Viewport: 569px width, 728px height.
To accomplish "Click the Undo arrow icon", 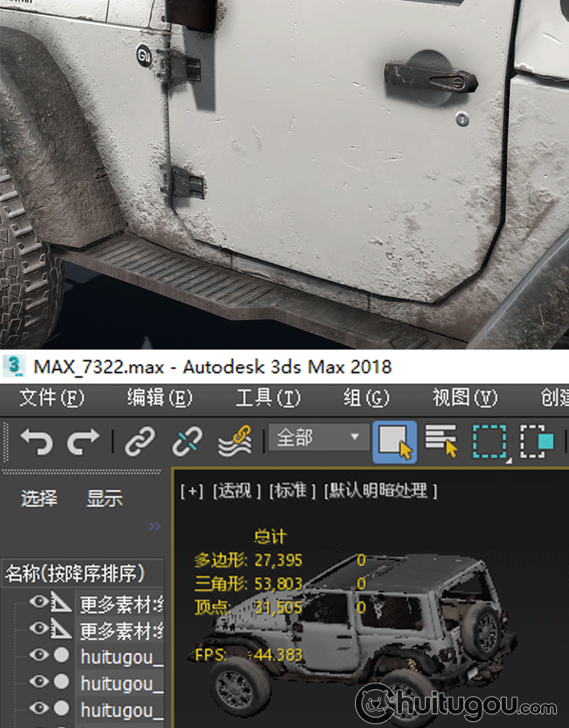I will [36, 441].
